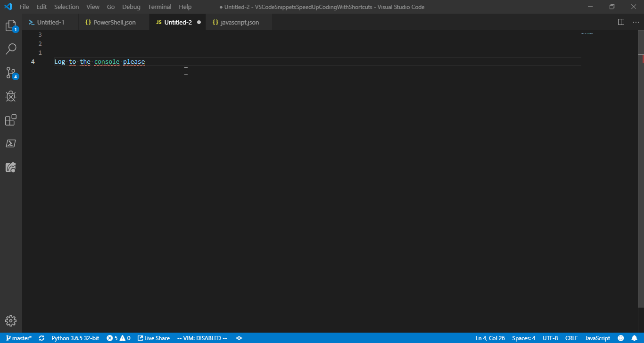Click line number 4 in the gutter
The image size is (644, 343).
[x=33, y=62]
